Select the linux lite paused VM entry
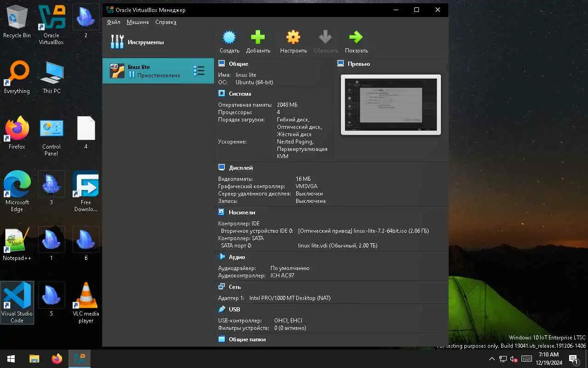The image size is (588, 368). coord(158,71)
